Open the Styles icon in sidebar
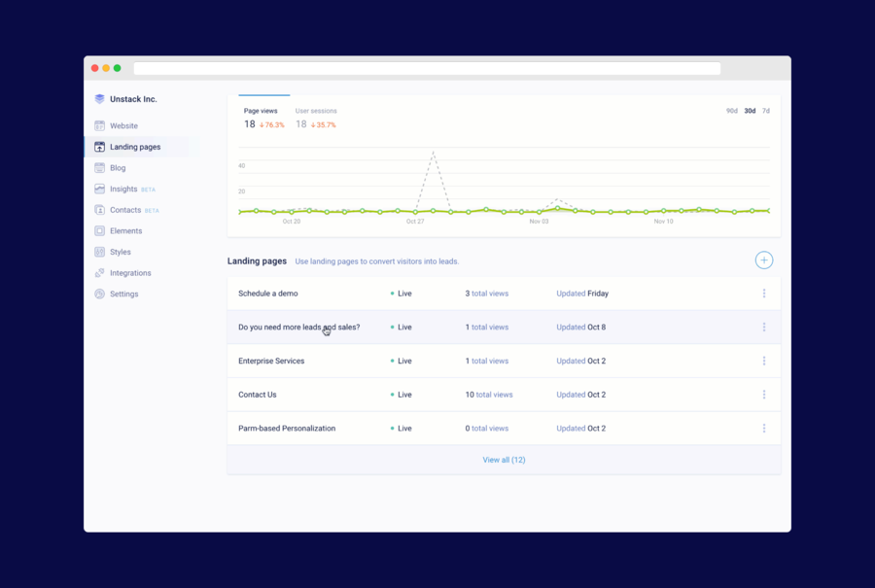The image size is (875, 588). [99, 252]
